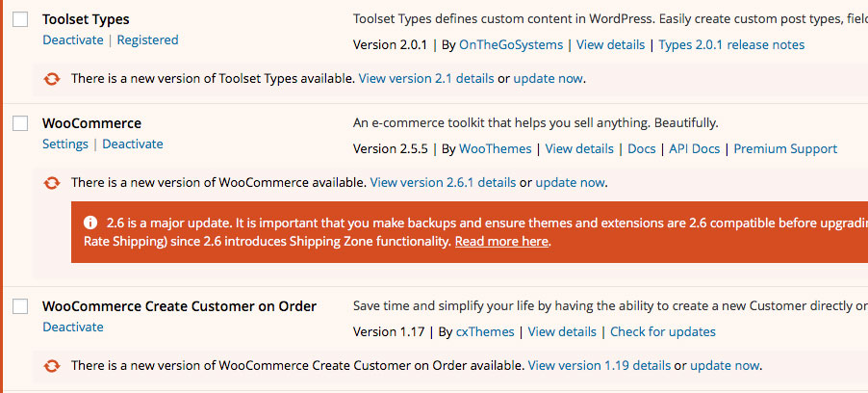This screenshot has height=393, width=868.
Task: Open the Registered link under Toolset Types
Action: (148, 39)
